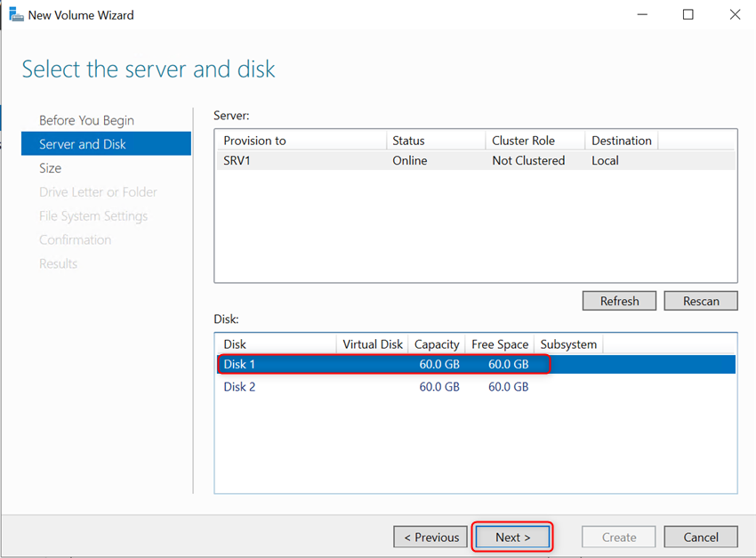The height and width of the screenshot is (558, 756).
Task: Click the Status column header
Action: coord(408,140)
